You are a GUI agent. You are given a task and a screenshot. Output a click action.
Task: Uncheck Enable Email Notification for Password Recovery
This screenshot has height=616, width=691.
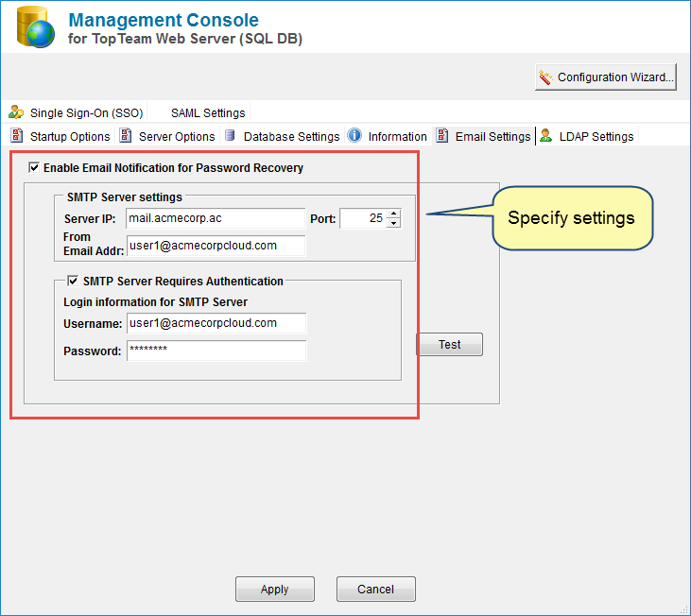click(34, 167)
